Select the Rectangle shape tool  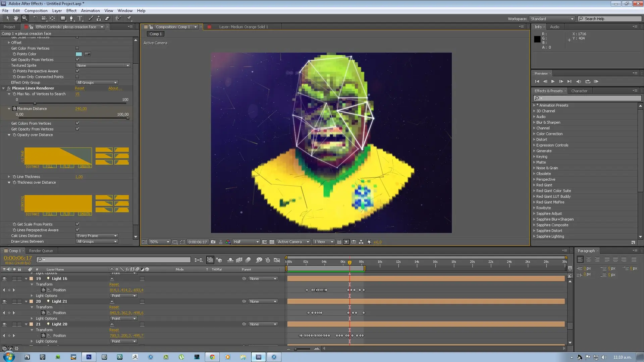(63, 18)
